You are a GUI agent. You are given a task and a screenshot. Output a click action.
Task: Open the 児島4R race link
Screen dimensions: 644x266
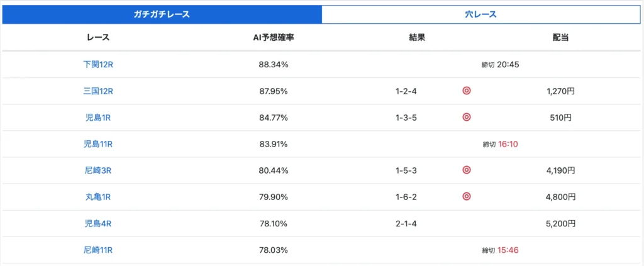pyautogui.click(x=97, y=223)
